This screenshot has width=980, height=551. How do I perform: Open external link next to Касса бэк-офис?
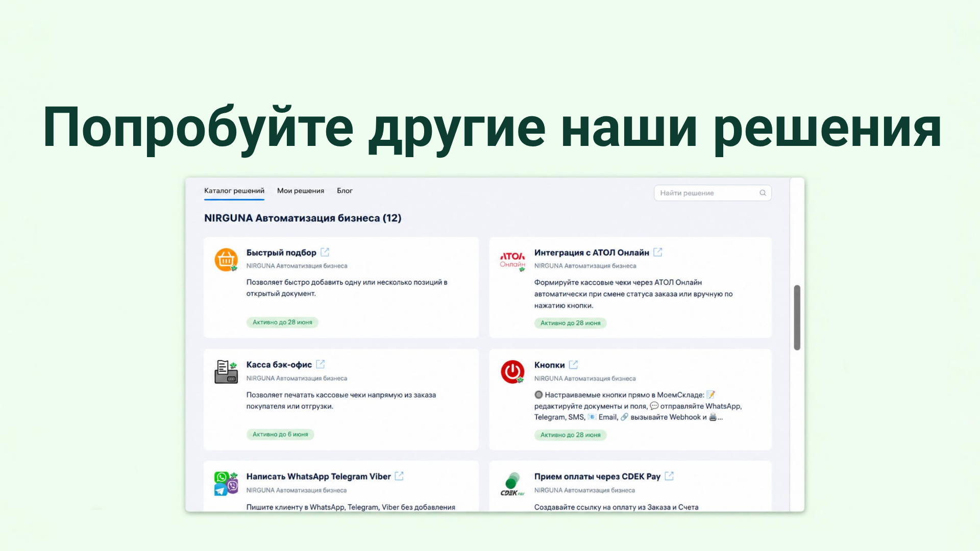click(x=320, y=364)
